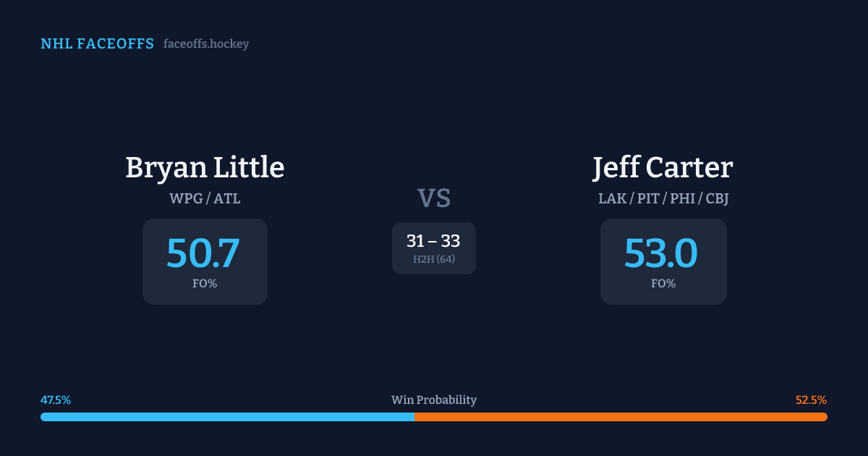Select the Bryan Little player name

point(205,167)
